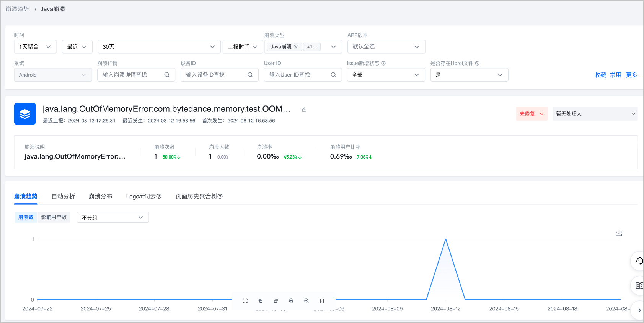Click the +1... extra tag badge

(312, 47)
